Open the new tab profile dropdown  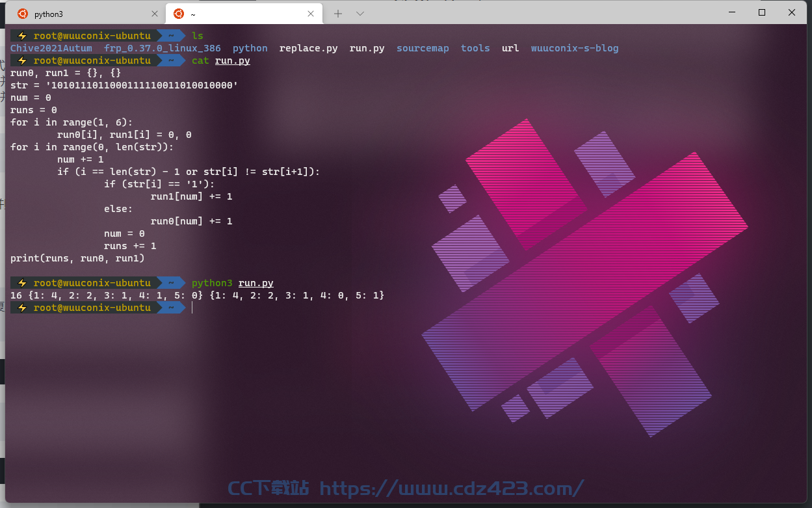point(360,14)
